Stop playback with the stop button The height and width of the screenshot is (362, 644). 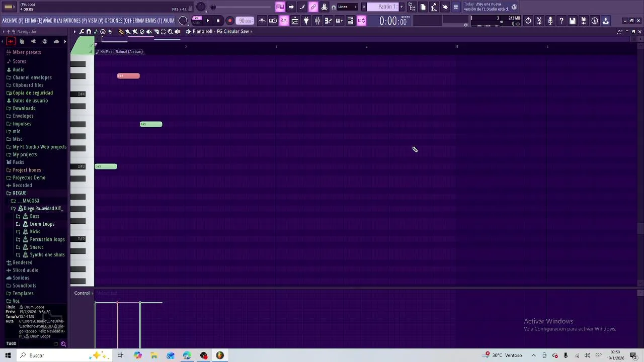[x=218, y=21]
